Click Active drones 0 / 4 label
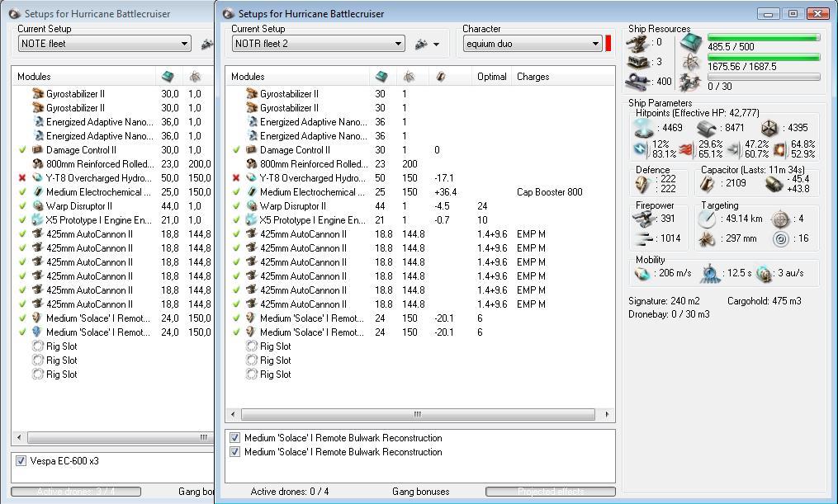The image size is (838, 504). point(290,491)
